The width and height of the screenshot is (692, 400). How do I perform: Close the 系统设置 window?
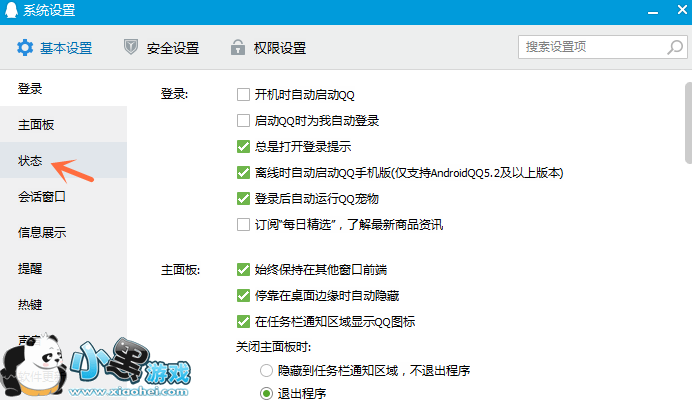682,10
